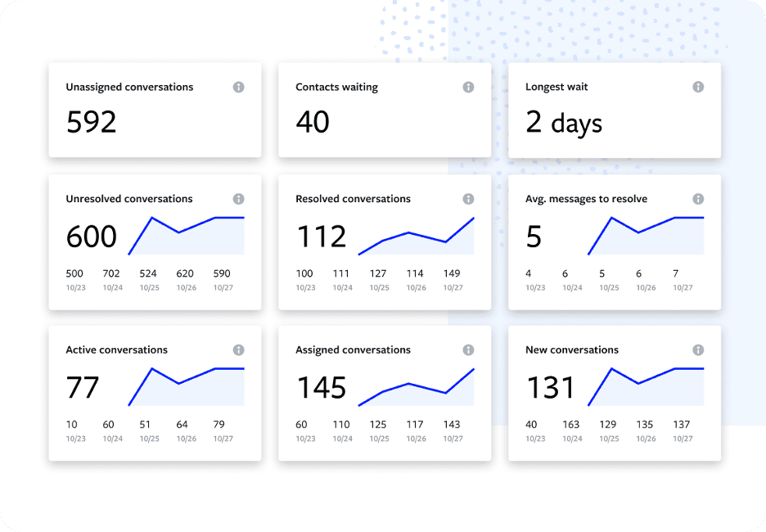Viewport: 766px width, 532px height.
Task: Show info for Avg. messages to resolve
Action: click(698, 199)
